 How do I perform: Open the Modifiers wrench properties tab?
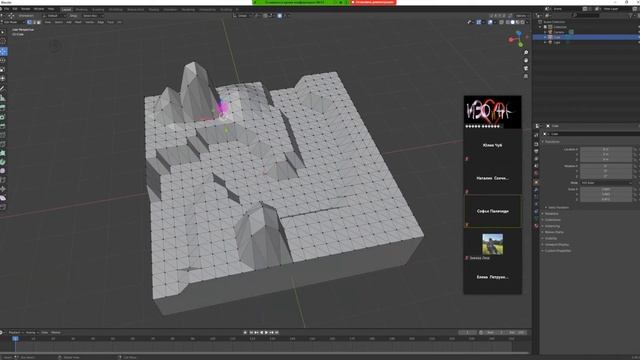[x=536, y=189]
